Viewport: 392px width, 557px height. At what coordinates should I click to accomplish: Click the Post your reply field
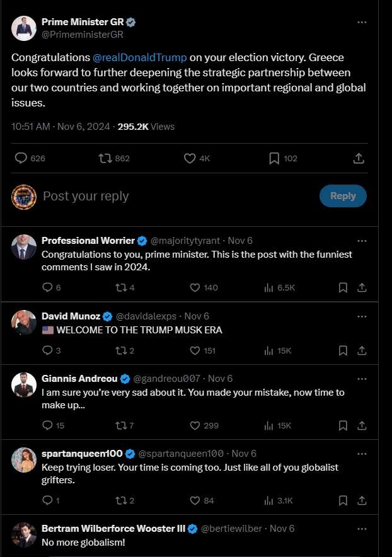tap(176, 196)
